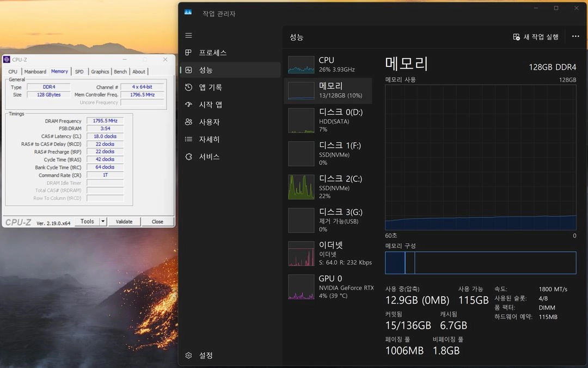
Task: Click the '1006MB' paged pool value
Action: tap(404, 351)
